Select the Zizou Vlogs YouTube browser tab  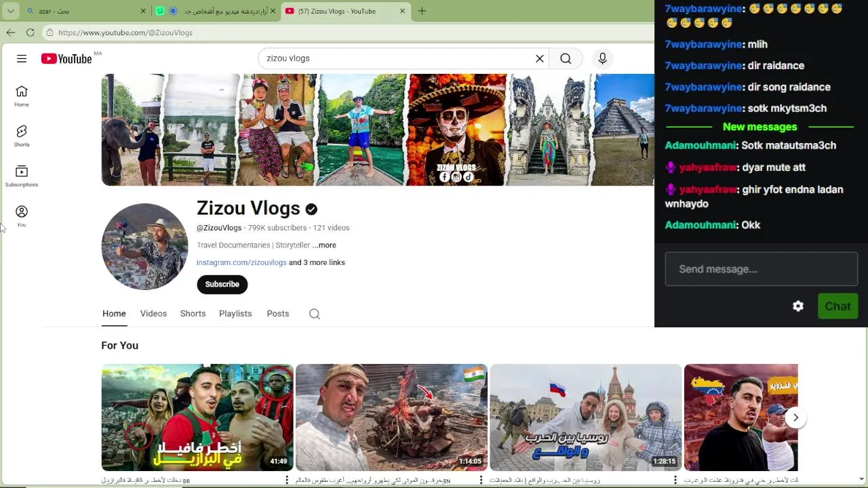click(344, 11)
